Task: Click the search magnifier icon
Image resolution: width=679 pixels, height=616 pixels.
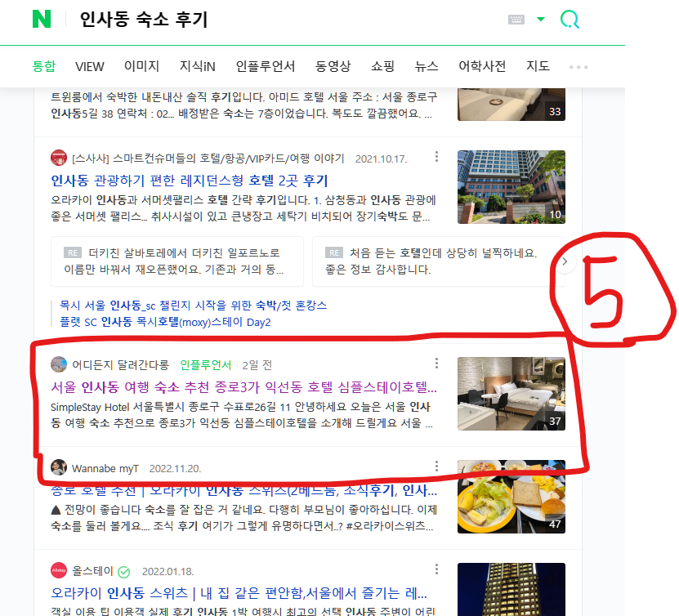Action: 570,20
